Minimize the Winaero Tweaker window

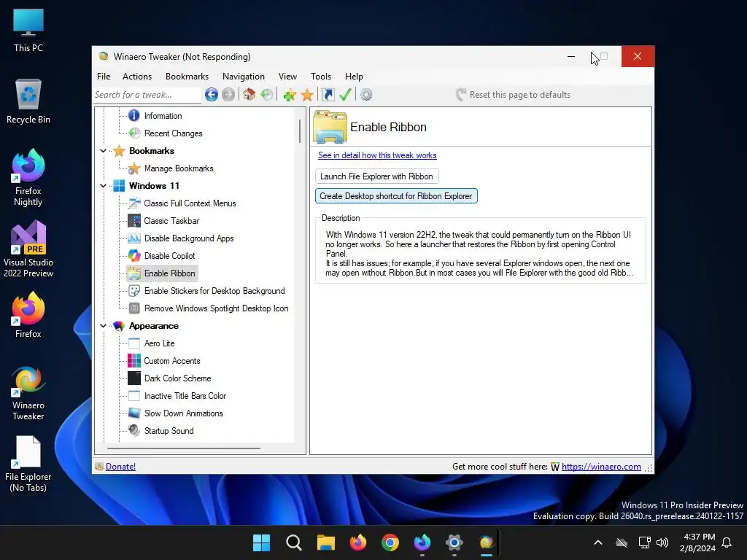(571, 57)
